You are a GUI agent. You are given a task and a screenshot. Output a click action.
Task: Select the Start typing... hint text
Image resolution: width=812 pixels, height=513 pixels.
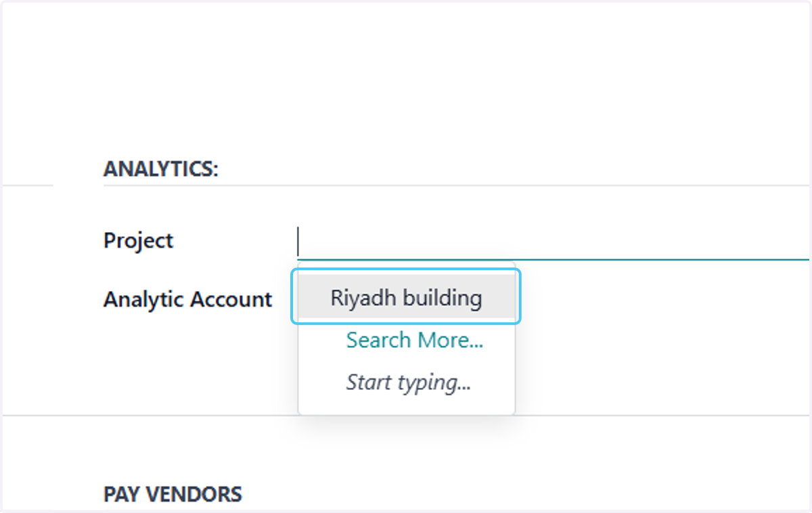[x=409, y=382]
